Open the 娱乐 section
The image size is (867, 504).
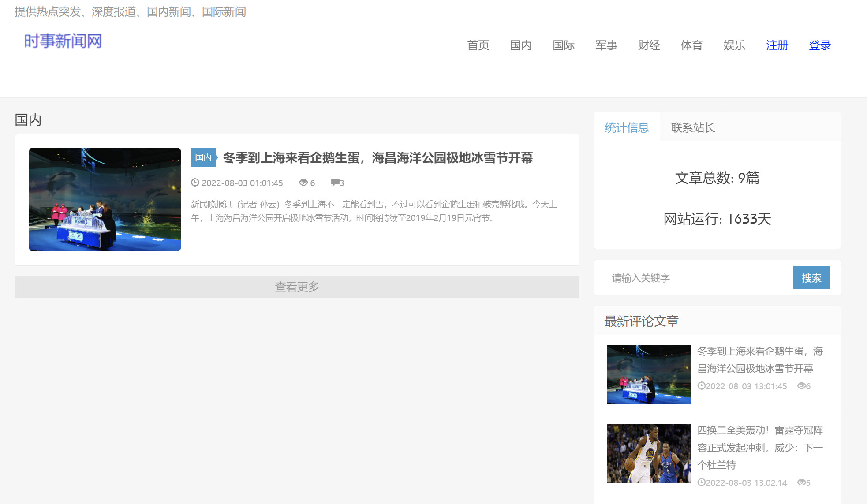point(734,45)
